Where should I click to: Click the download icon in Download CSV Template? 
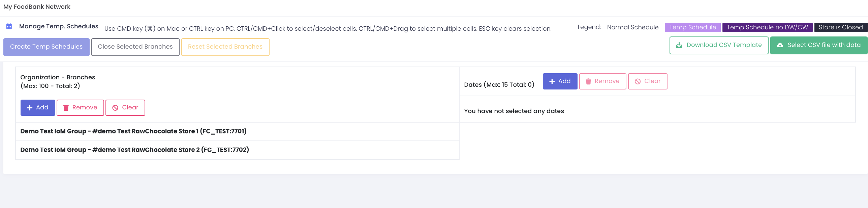(x=679, y=45)
